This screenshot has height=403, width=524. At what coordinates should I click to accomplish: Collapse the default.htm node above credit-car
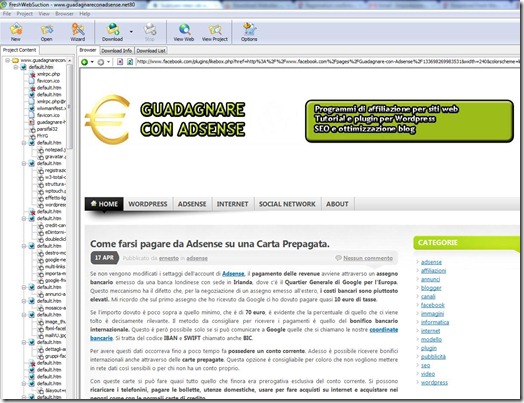tap(24, 219)
